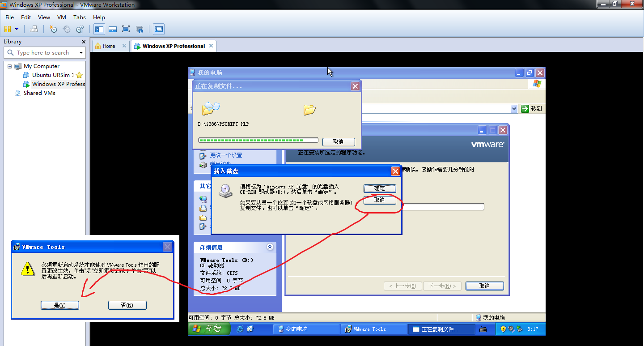The width and height of the screenshot is (644, 346).
Task: Open the File menu
Action: pyautogui.click(x=10, y=17)
